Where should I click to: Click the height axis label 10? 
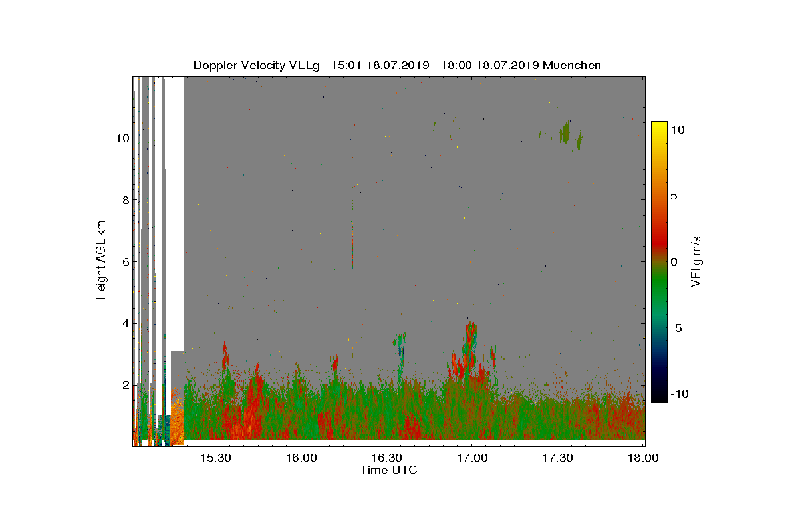tap(122, 138)
